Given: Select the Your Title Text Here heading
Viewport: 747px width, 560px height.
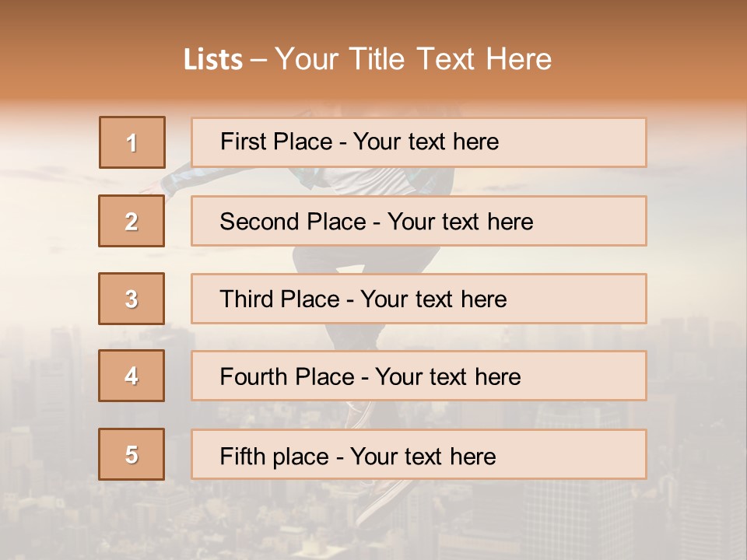Looking at the screenshot, I should 413,60.
